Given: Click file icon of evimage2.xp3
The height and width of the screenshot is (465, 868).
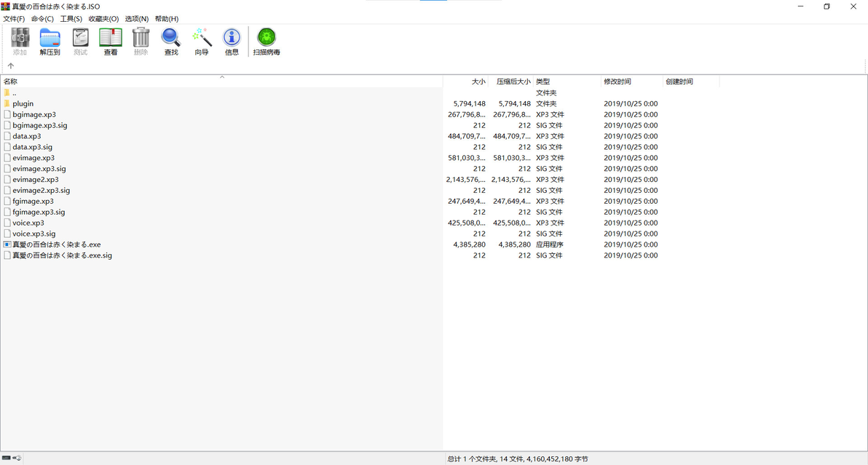Looking at the screenshot, I should point(7,179).
